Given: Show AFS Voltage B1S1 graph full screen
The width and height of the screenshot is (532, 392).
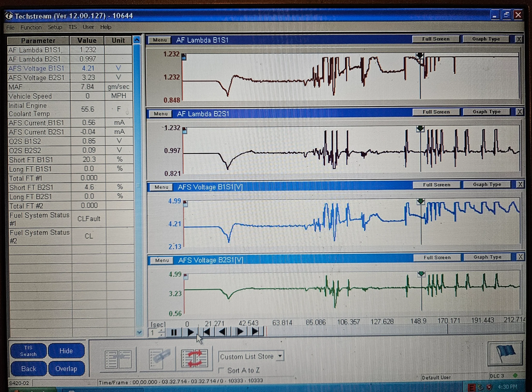Looking at the screenshot, I should (x=436, y=185).
